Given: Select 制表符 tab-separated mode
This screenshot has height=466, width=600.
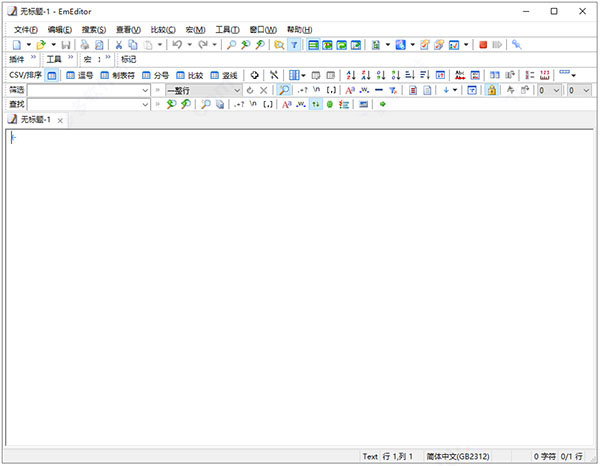Looking at the screenshot, I should (x=117, y=75).
